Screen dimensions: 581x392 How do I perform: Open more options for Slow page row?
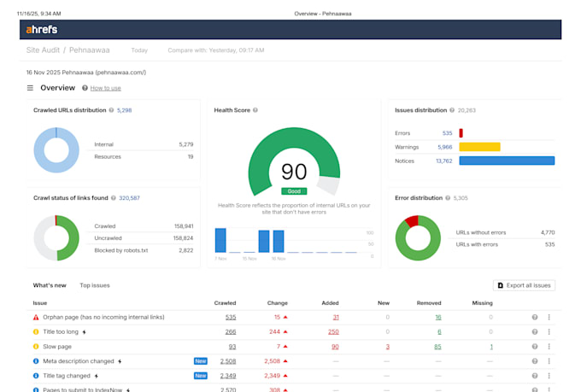click(x=549, y=347)
